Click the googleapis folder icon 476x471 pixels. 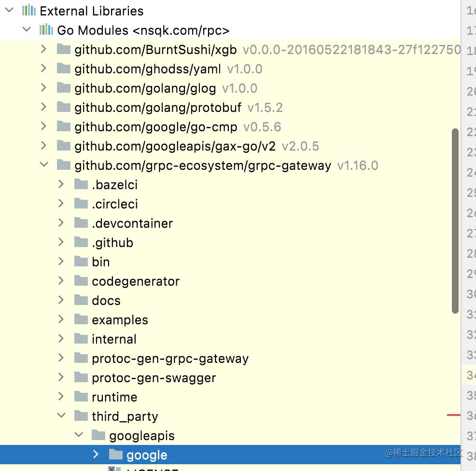(x=98, y=435)
